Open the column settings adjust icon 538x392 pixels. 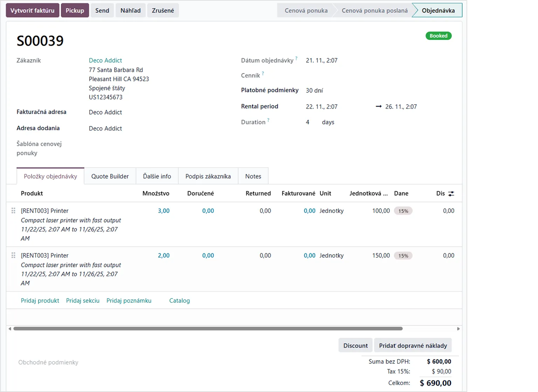coord(451,194)
